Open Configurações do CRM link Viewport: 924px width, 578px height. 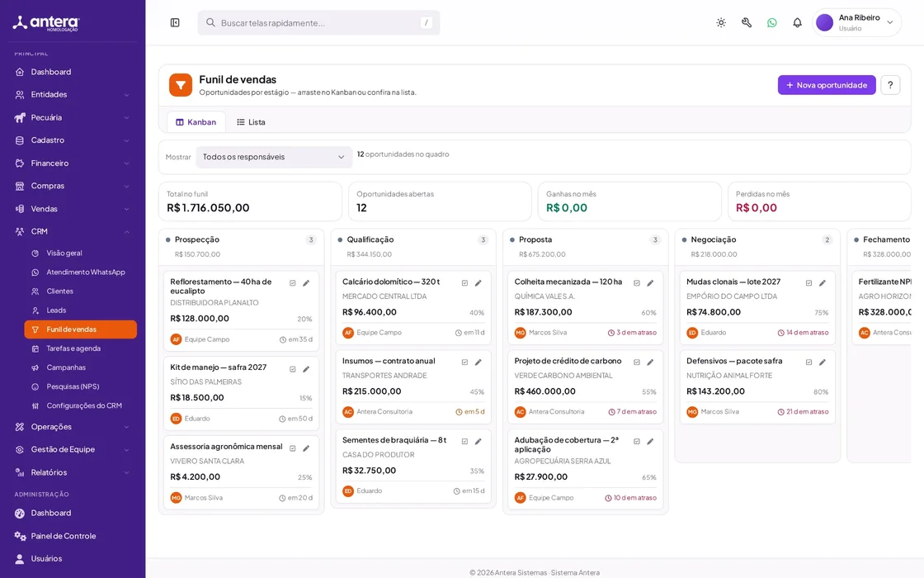point(80,405)
